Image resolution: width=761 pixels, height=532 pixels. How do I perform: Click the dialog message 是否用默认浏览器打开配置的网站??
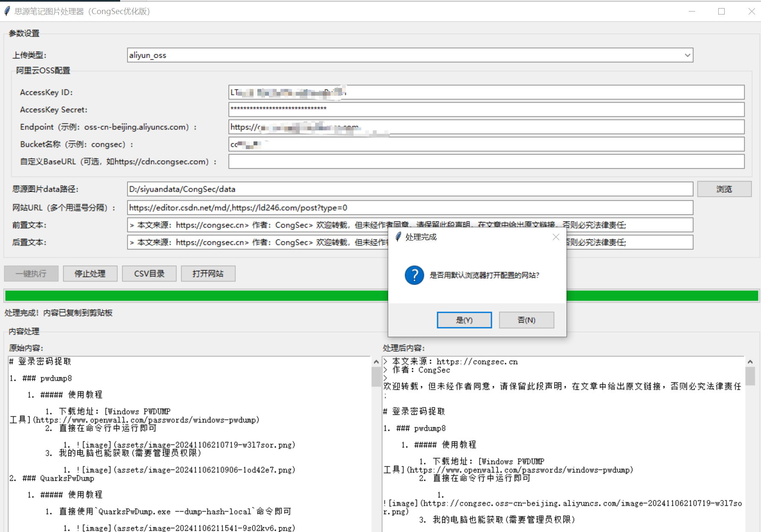(484, 275)
